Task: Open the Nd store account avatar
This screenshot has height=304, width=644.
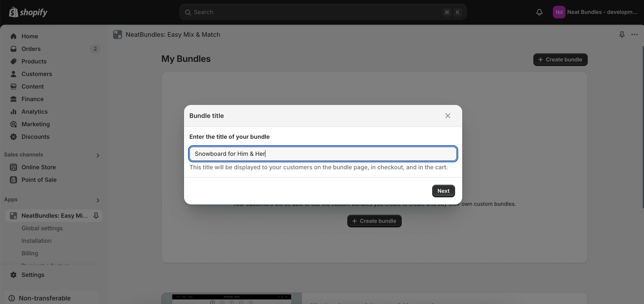Action: (x=559, y=12)
